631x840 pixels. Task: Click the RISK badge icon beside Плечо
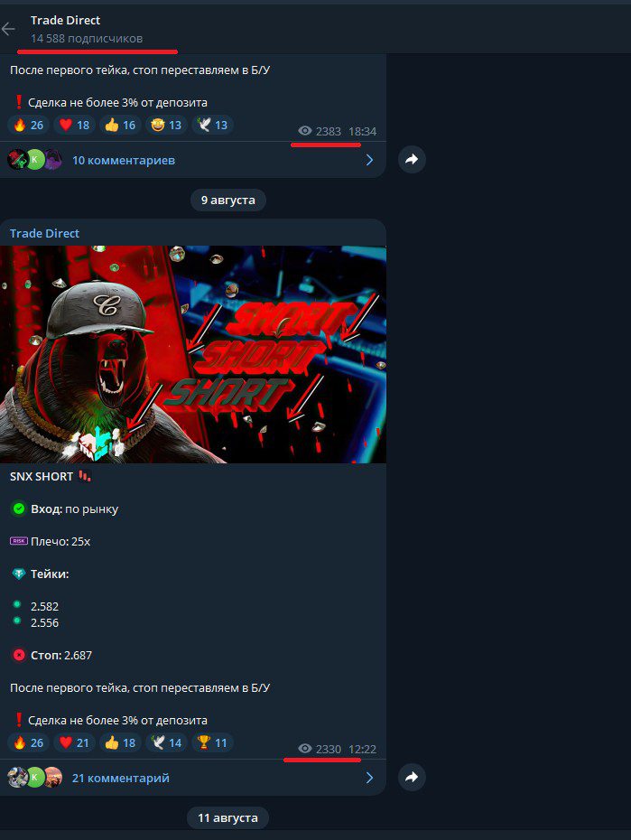point(19,541)
